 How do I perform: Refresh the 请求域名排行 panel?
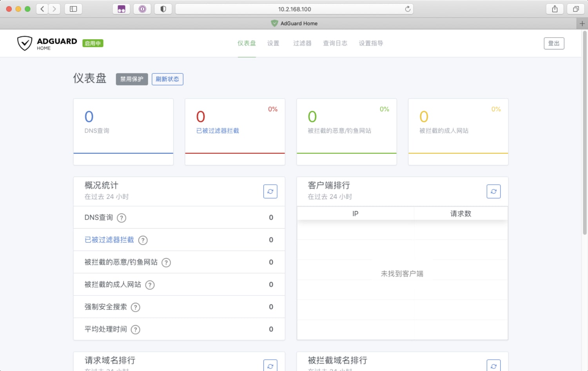coord(270,366)
